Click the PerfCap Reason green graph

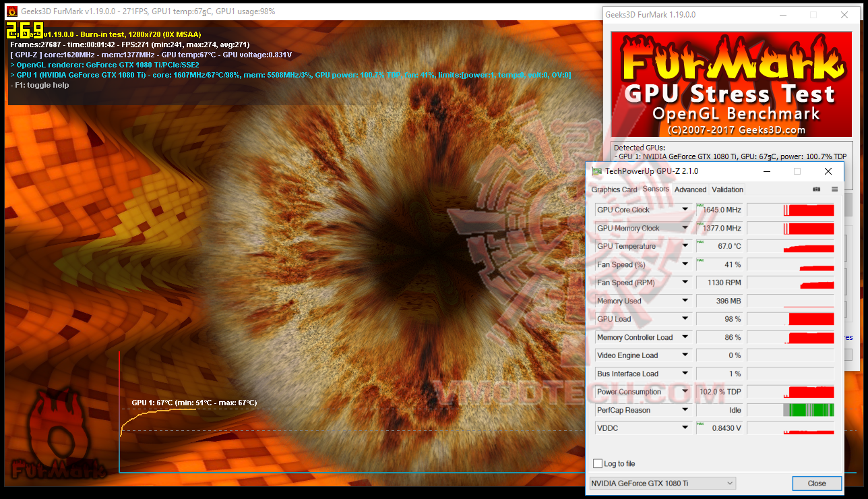coord(790,410)
